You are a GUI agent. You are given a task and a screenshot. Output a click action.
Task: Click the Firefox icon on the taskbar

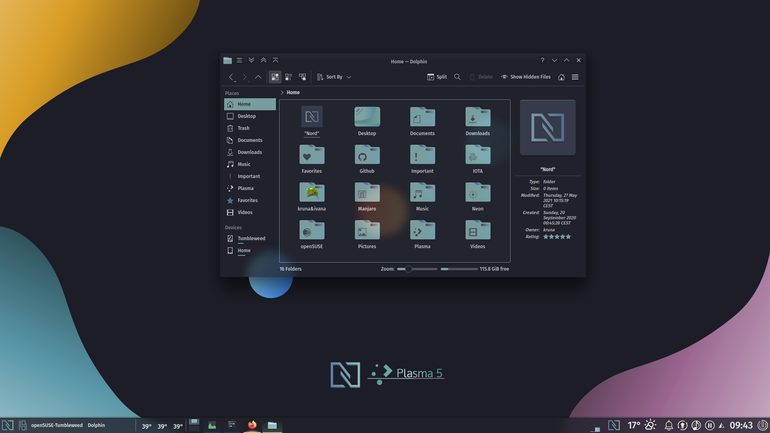click(252, 425)
